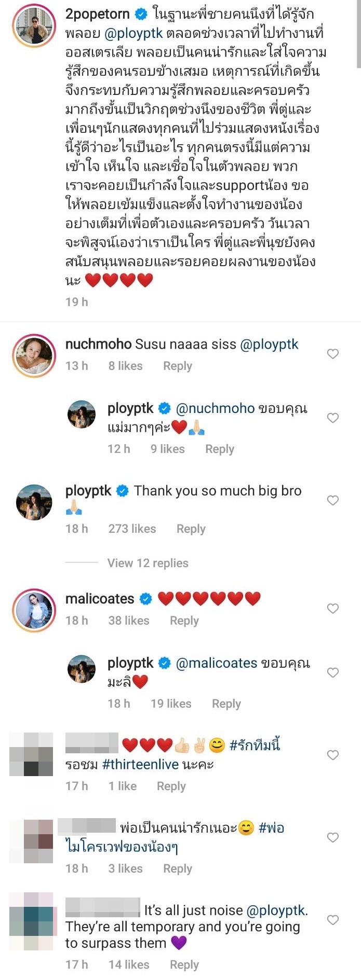
Task: Open @nuchmoho mention in ployptk's reply
Action: (216, 409)
